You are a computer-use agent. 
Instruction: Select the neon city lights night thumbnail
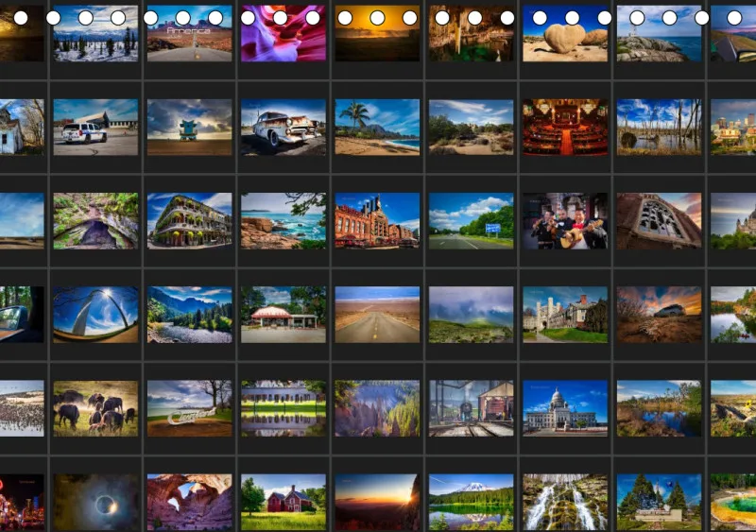pyautogui.click(x=22, y=502)
